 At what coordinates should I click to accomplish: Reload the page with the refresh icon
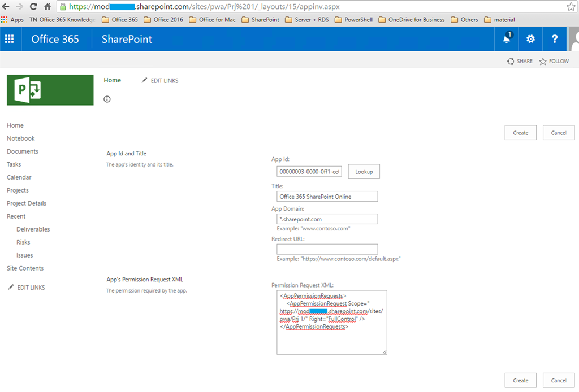33,6
